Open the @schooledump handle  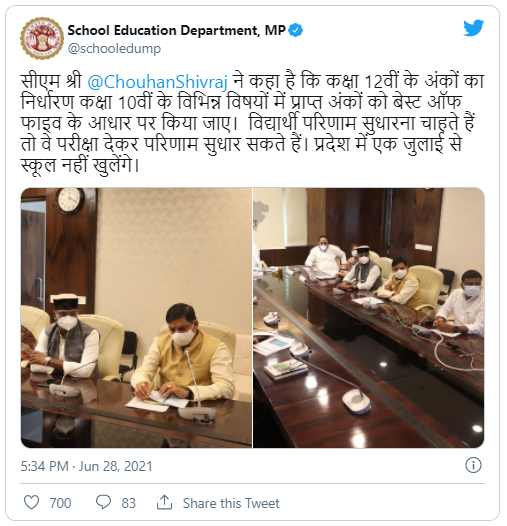(x=114, y=49)
